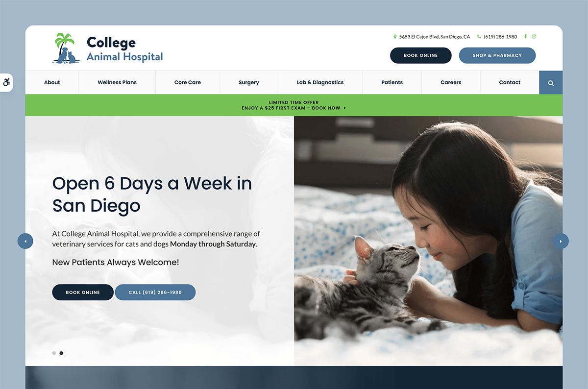Click the location pin beside the address

(x=395, y=37)
